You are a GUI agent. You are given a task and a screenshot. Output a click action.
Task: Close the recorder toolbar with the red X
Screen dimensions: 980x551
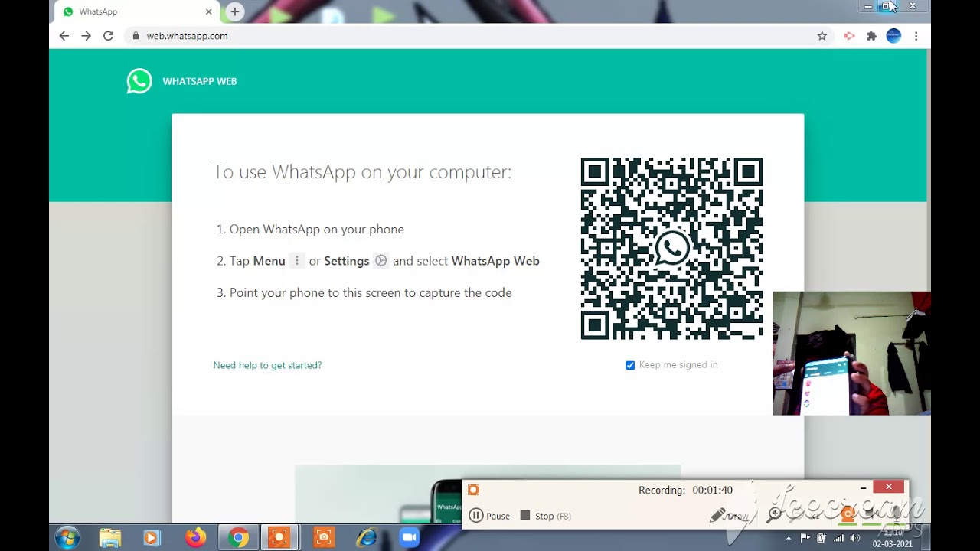tap(888, 487)
